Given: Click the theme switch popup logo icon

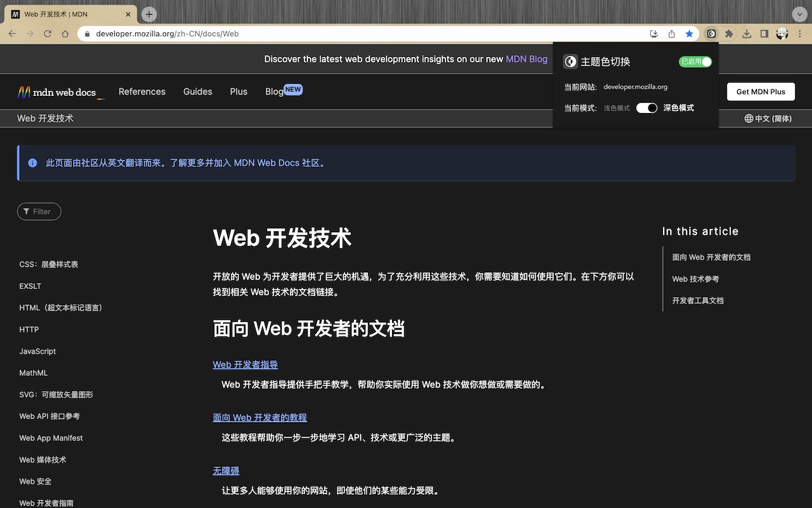Looking at the screenshot, I should (x=570, y=62).
